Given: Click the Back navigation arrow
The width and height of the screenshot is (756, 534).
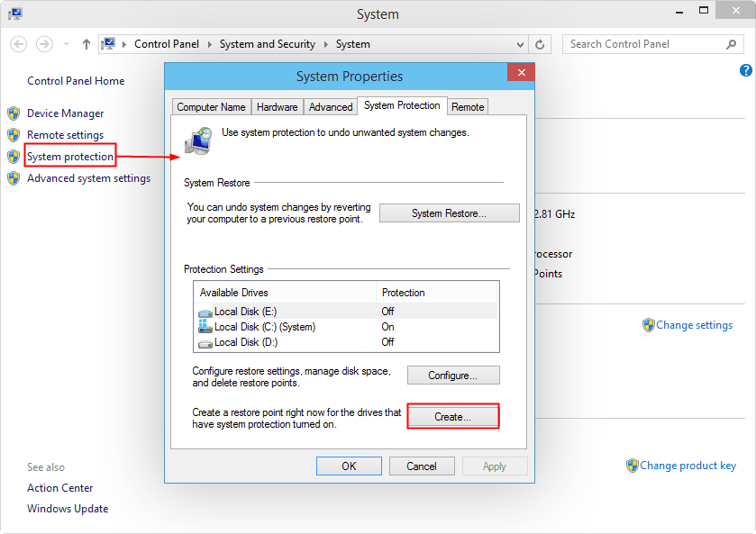Looking at the screenshot, I should pyautogui.click(x=18, y=44).
